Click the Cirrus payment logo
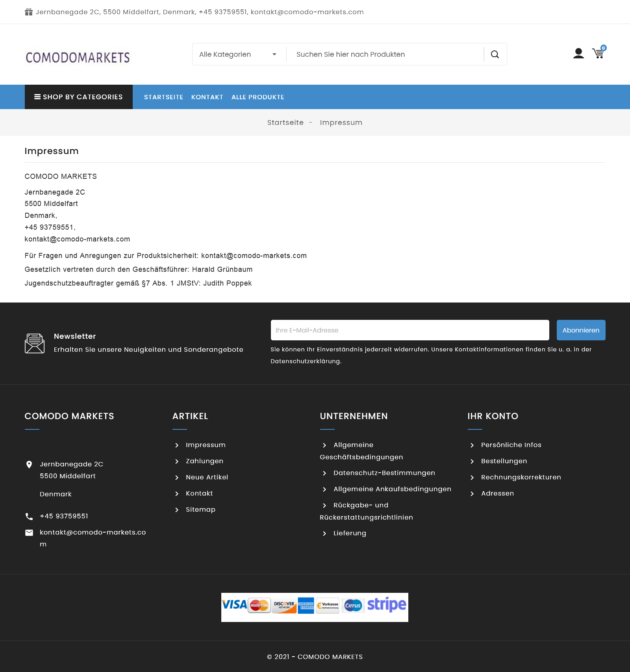The image size is (630, 672). [353, 605]
